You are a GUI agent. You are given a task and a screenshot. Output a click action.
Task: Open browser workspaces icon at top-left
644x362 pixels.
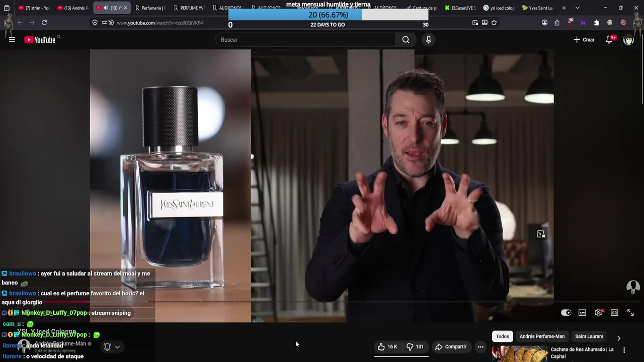pos(7,8)
